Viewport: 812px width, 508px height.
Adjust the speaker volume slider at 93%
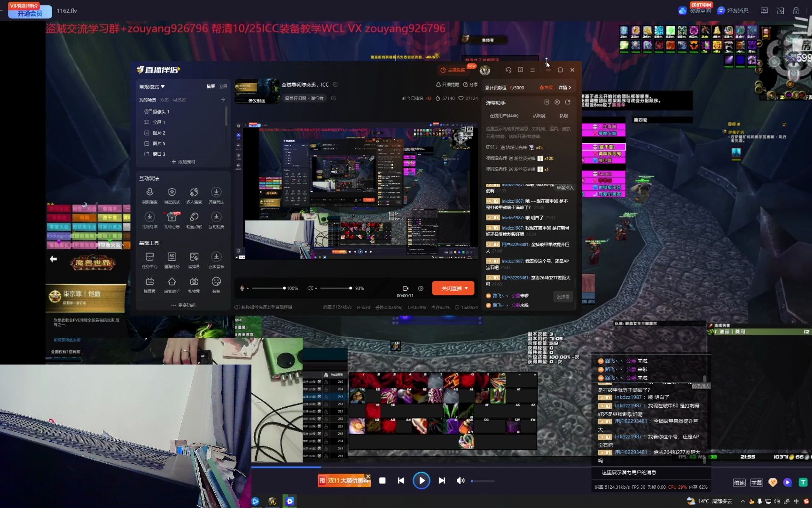336,288
